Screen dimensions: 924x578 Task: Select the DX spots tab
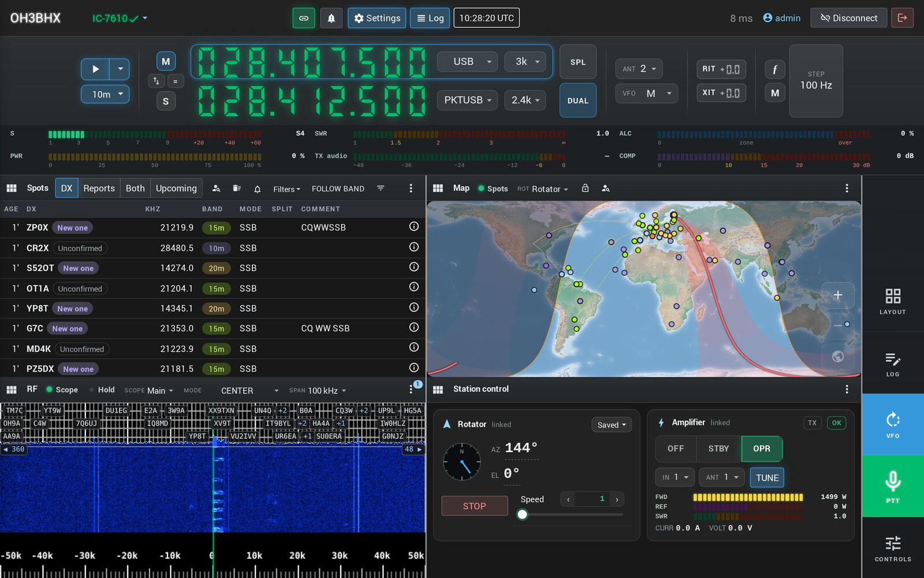pyautogui.click(x=66, y=188)
